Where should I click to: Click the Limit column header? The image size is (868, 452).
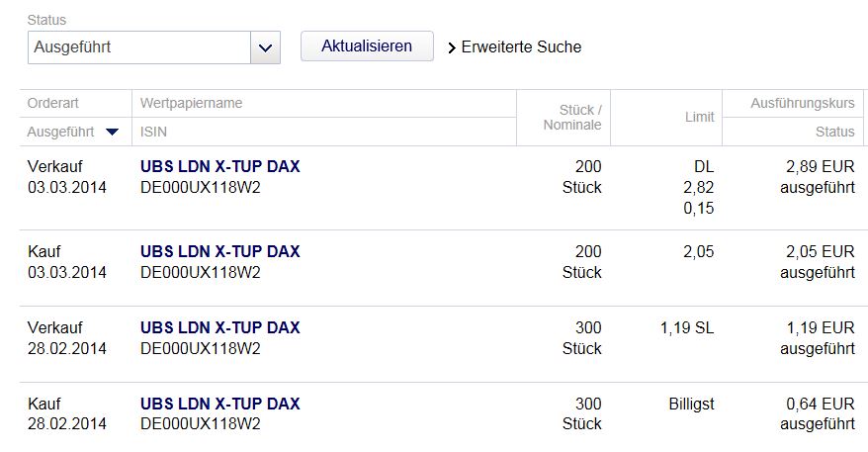(699, 117)
